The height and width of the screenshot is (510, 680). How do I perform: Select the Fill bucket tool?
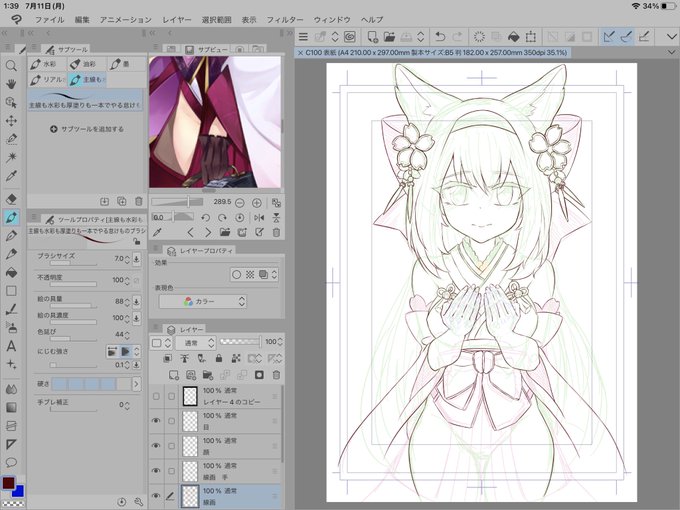pyautogui.click(x=11, y=272)
